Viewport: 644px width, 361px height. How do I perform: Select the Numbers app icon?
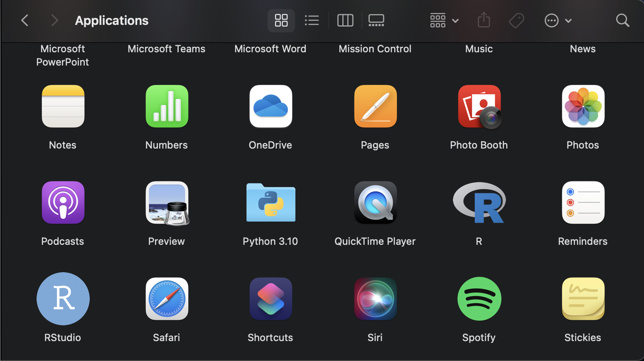pyautogui.click(x=167, y=106)
